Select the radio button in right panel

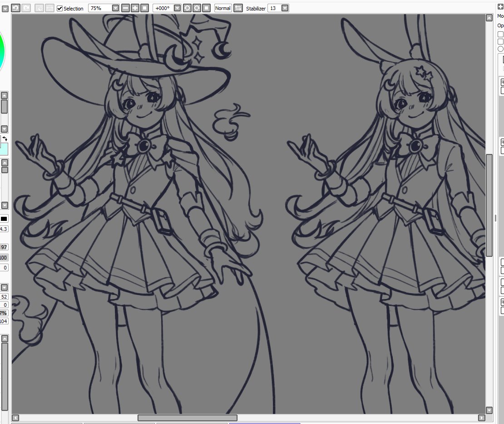click(x=500, y=49)
